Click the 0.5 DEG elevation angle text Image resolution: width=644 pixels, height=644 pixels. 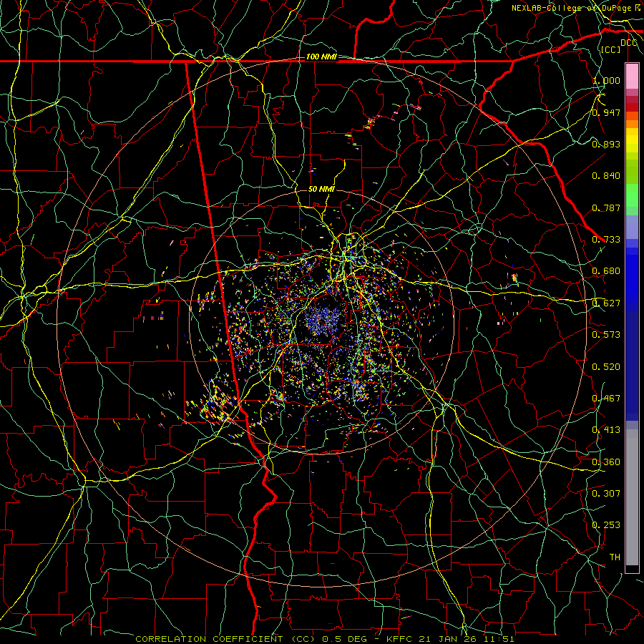point(345,639)
